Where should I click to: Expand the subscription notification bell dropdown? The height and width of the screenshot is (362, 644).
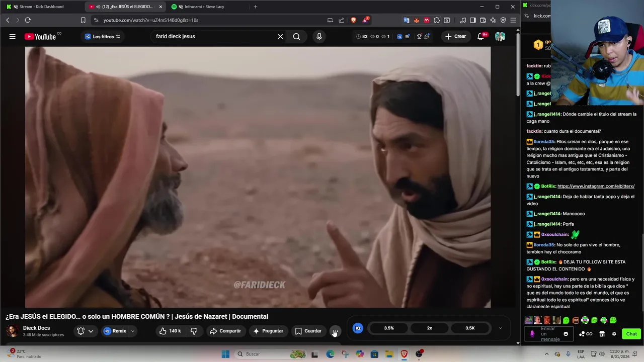pos(91,331)
